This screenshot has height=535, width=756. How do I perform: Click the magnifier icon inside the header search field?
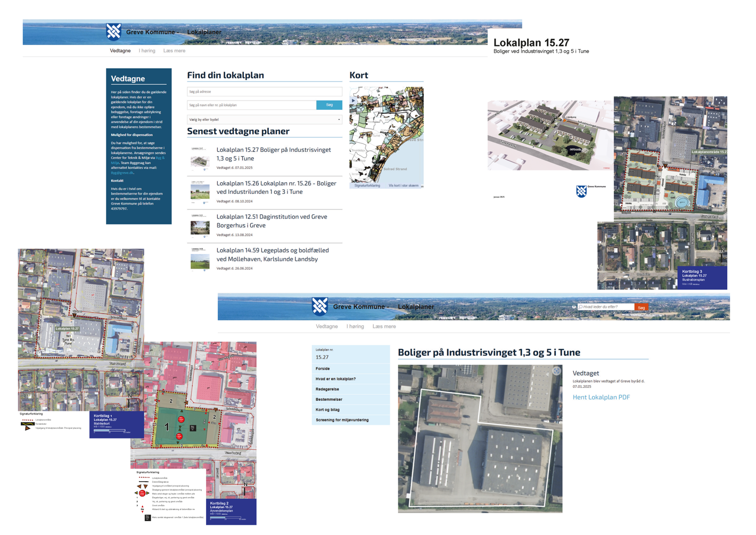tap(580, 307)
